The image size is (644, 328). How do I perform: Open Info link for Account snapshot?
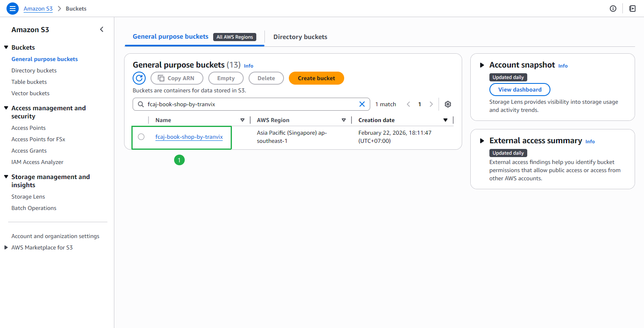pos(563,66)
